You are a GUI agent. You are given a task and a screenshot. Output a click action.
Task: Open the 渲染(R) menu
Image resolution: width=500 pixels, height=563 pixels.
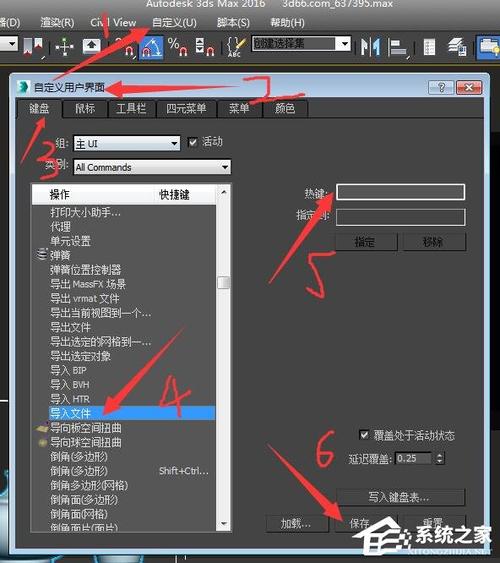click(x=57, y=23)
